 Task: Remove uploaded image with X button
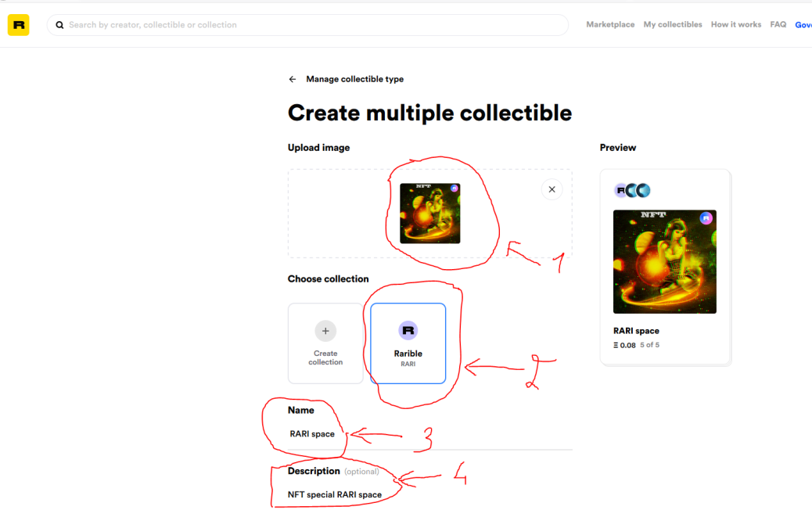point(552,189)
